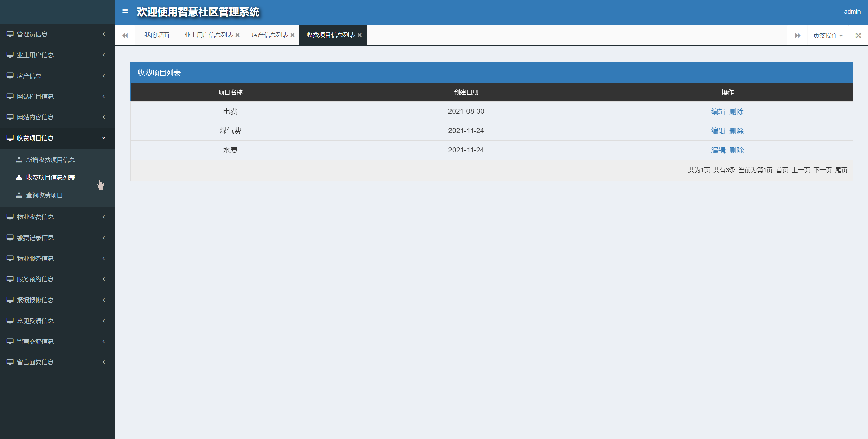This screenshot has height=439, width=868.
Task: Click the monitor icon beside 报损报修信息
Action: (x=10, y=300)
